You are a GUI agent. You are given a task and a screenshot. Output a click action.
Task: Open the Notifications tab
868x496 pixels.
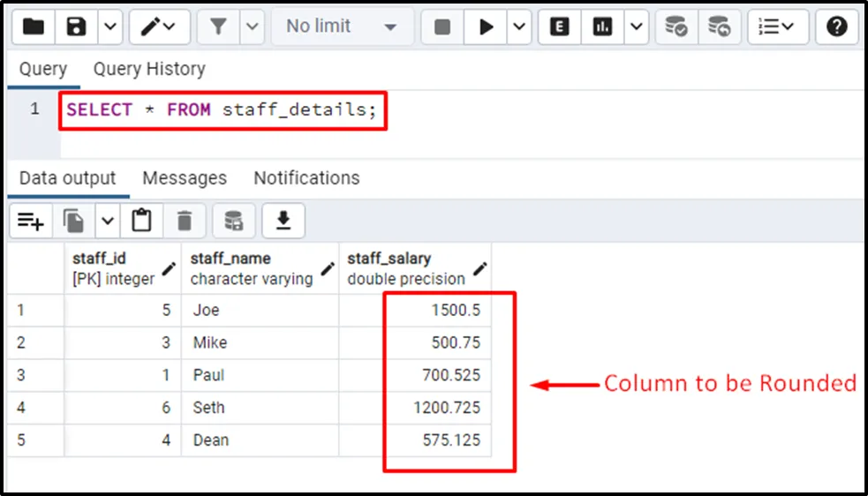[x=306, y=178]
